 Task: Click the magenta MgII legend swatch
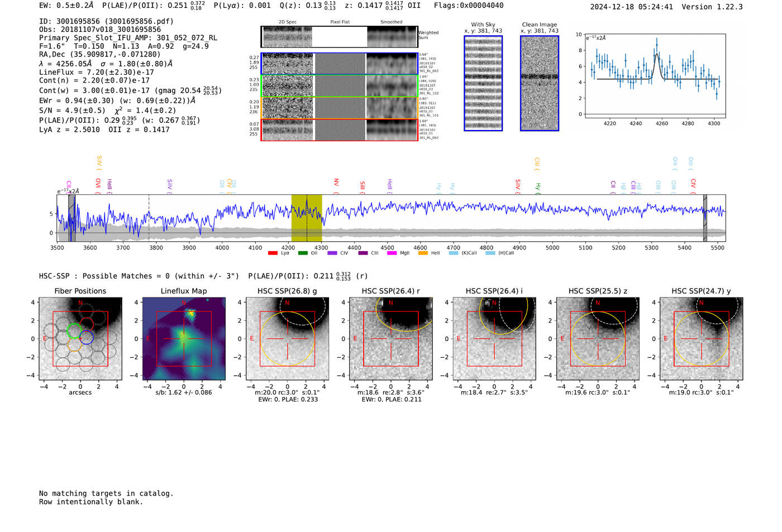tap(392, 253)
